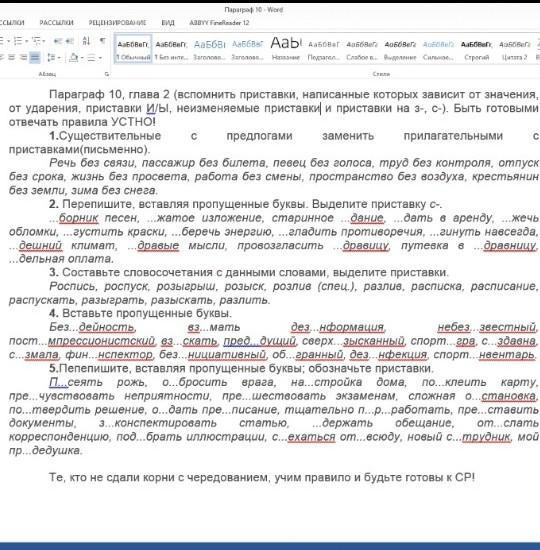The width and height of the screenshot is (540, 550).
Task: Click the underlined word нформация
Action: coord(352,327)
